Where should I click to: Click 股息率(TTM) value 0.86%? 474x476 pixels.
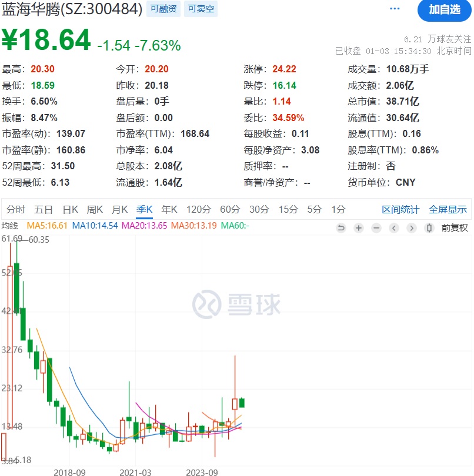point(425,150)
